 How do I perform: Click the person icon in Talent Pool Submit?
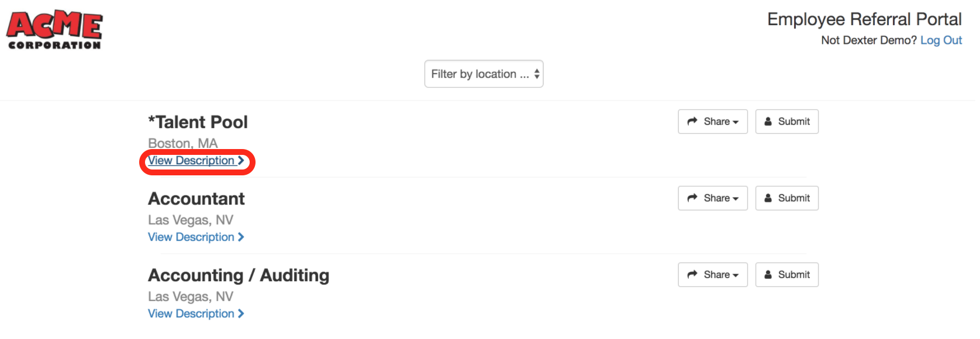(x=768, y=122)
